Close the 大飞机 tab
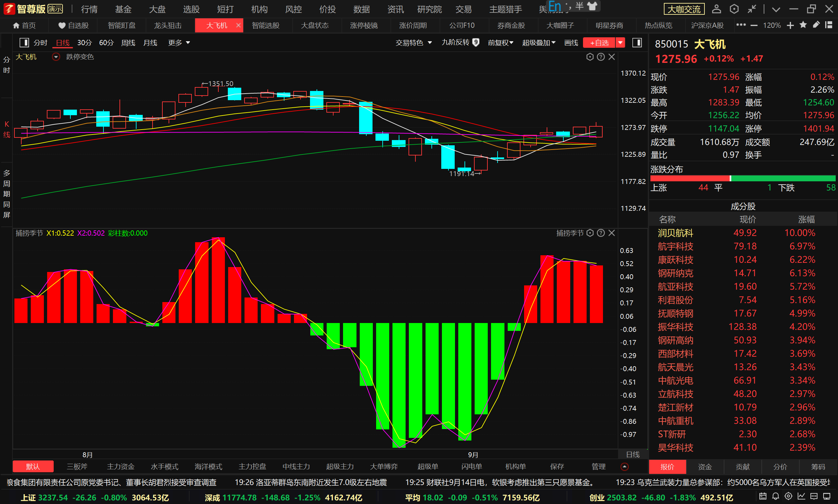The width and height of the screenshot is (838, 504). [x=238, y=26]
